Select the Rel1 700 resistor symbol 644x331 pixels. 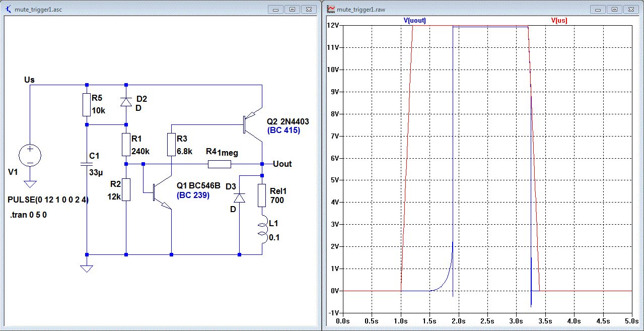[262, 195]
